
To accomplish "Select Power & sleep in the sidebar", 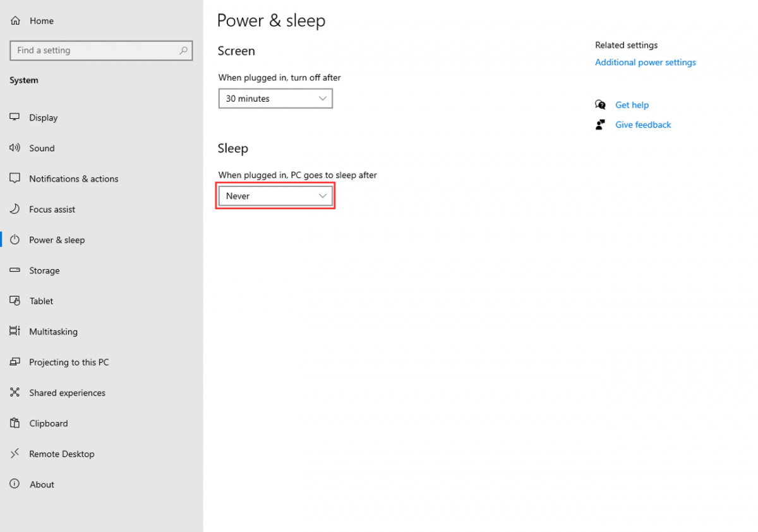I will point(57,240).
